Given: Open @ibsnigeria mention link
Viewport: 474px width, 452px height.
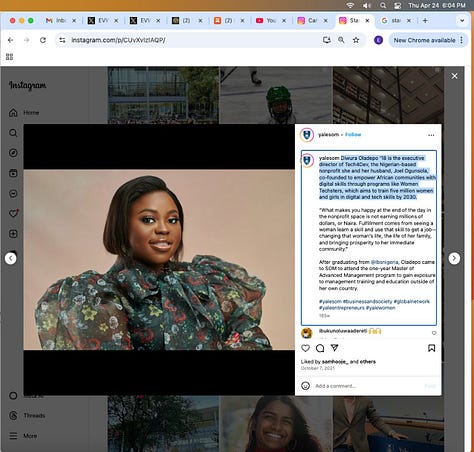Looking at the screenshot, I should pos(384,262).
